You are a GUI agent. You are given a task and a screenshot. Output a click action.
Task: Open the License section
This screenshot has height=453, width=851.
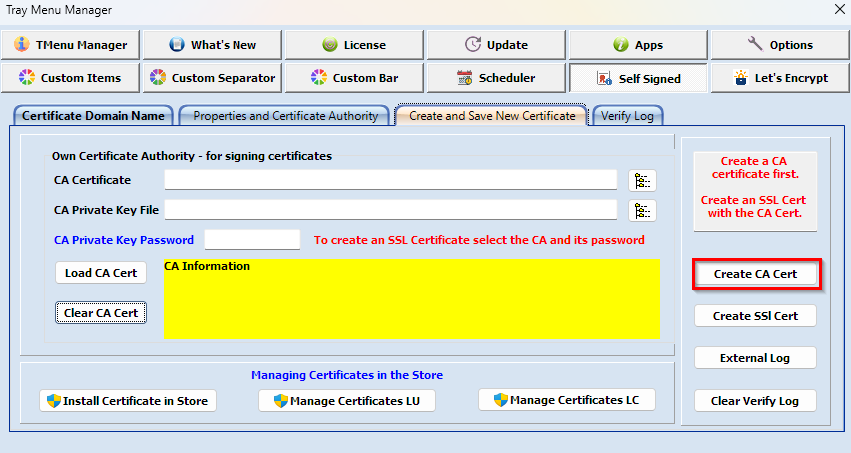click(x=354, y=44)
